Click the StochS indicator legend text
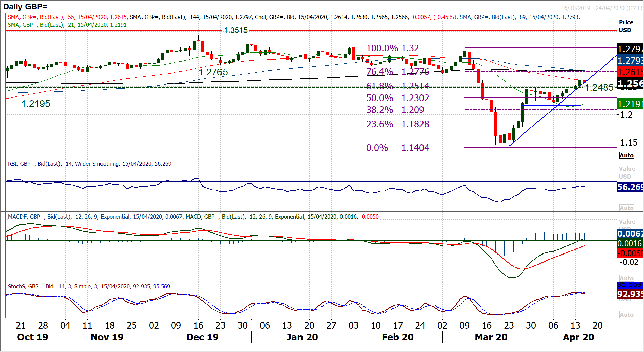The height and width of the screenshot is (352, 644). tap(89, 286)
